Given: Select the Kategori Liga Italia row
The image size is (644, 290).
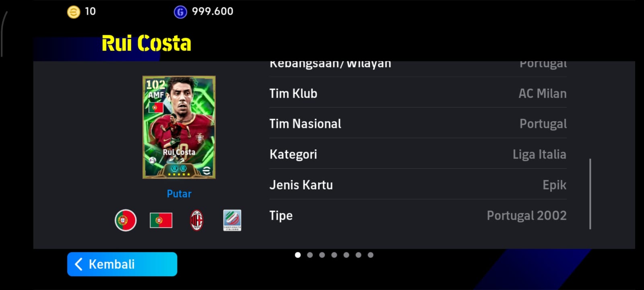Looking at the screenshot, I should coord(418,154).
